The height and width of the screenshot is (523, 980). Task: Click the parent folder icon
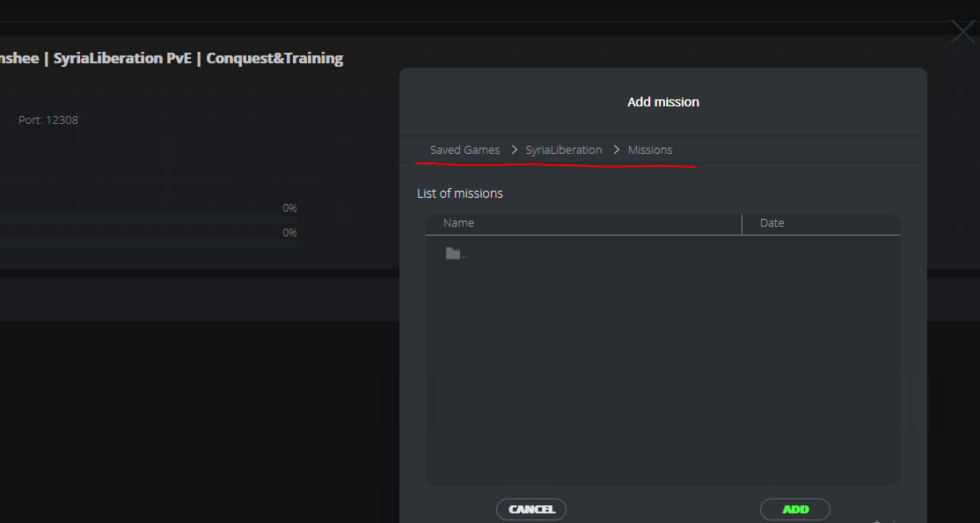453,253
